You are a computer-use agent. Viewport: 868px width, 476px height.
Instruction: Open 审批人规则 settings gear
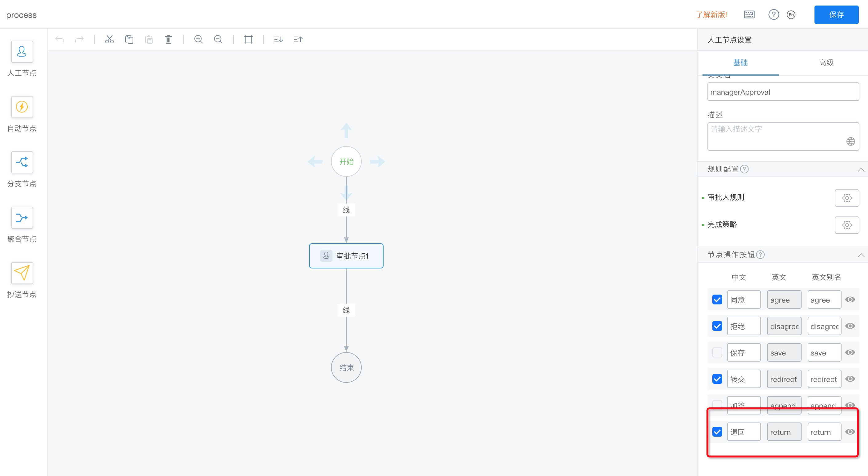(846, 198)
